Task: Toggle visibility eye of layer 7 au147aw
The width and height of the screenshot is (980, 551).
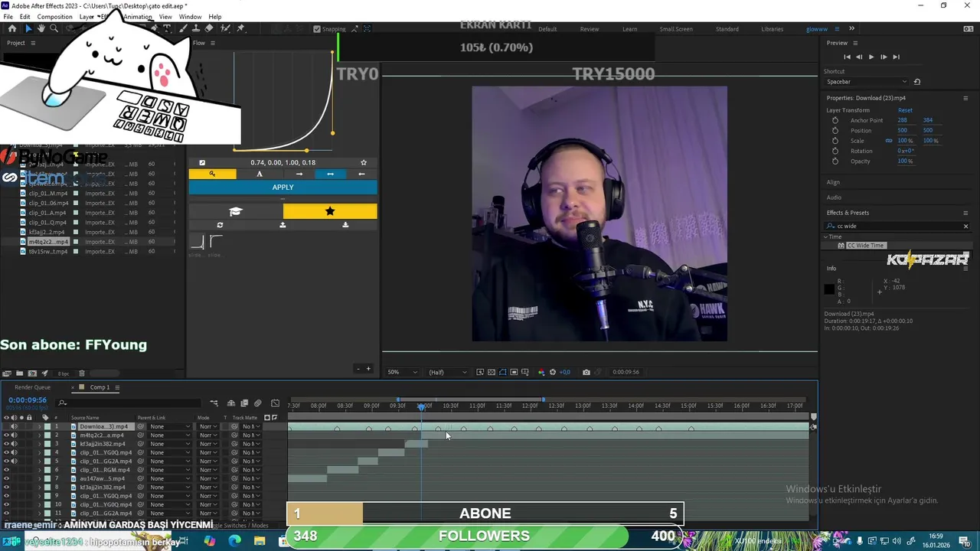Action: click(x=7, y=479)
